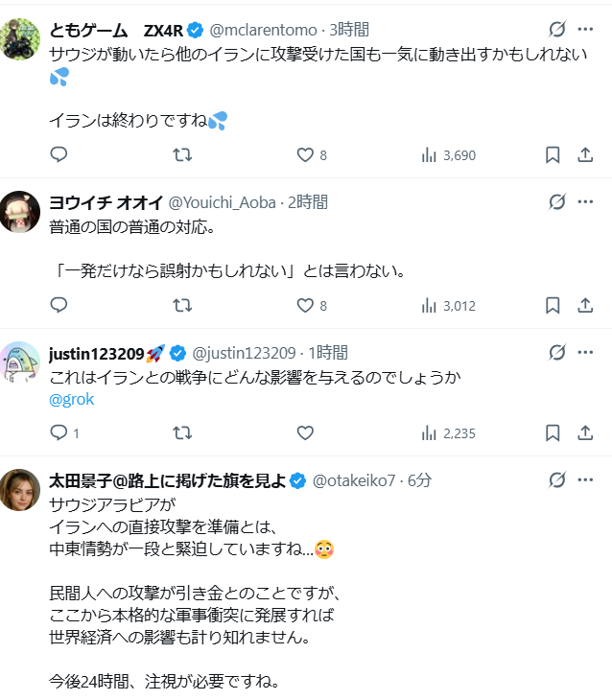Bookmark justin123209's tweet
This screenshot has width=612, height=700.
pyautogui.click(x=553, y=432)
